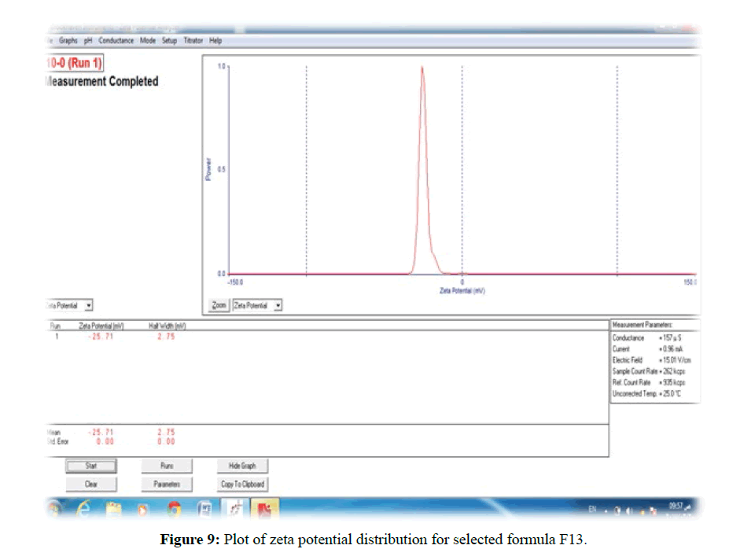Open the Word document taskbar icon
755x560 pixels.
(204, 510)
